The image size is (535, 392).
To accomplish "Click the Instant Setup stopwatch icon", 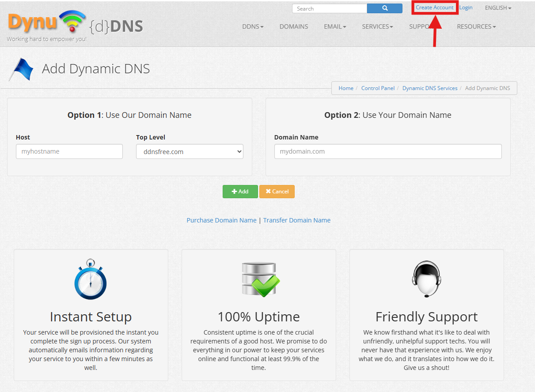I will [91, 280].
